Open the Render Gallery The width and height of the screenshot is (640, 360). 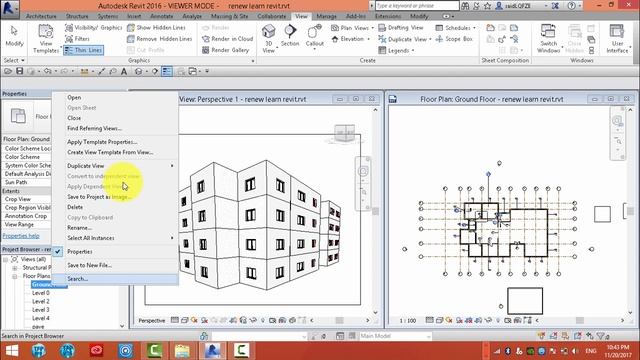(x=225, y=50)
